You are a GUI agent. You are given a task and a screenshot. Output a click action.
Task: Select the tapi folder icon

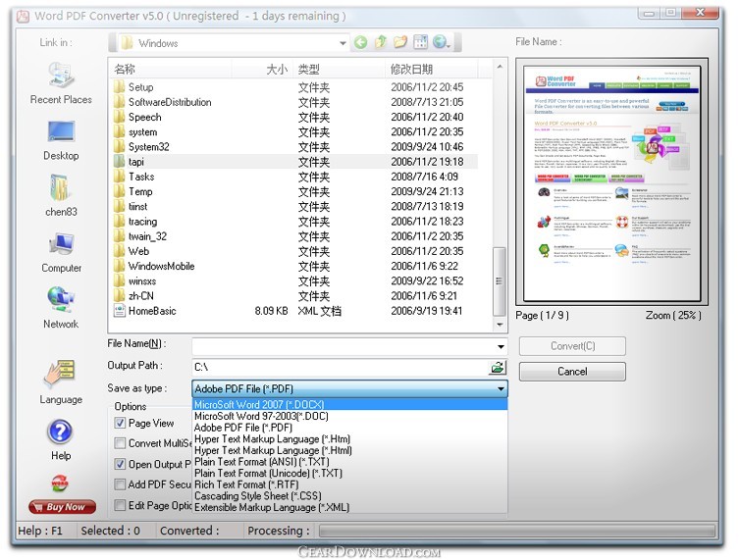pos(119,162)
